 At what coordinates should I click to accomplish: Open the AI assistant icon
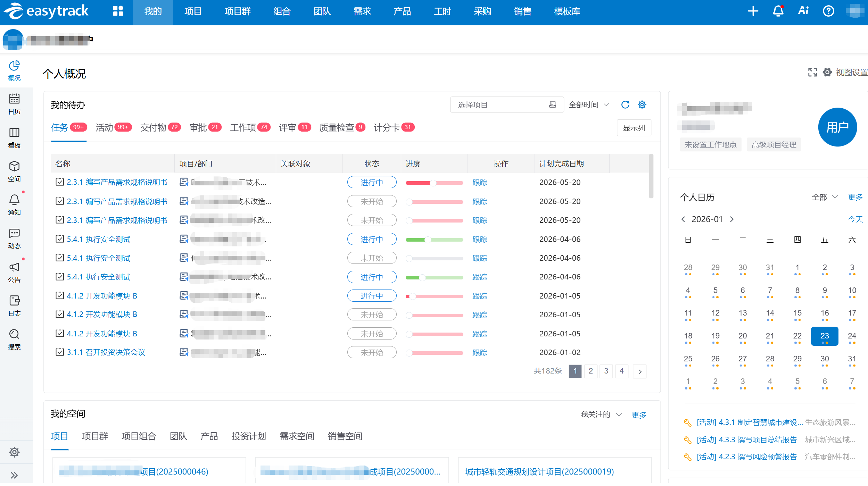pos(803,11)
